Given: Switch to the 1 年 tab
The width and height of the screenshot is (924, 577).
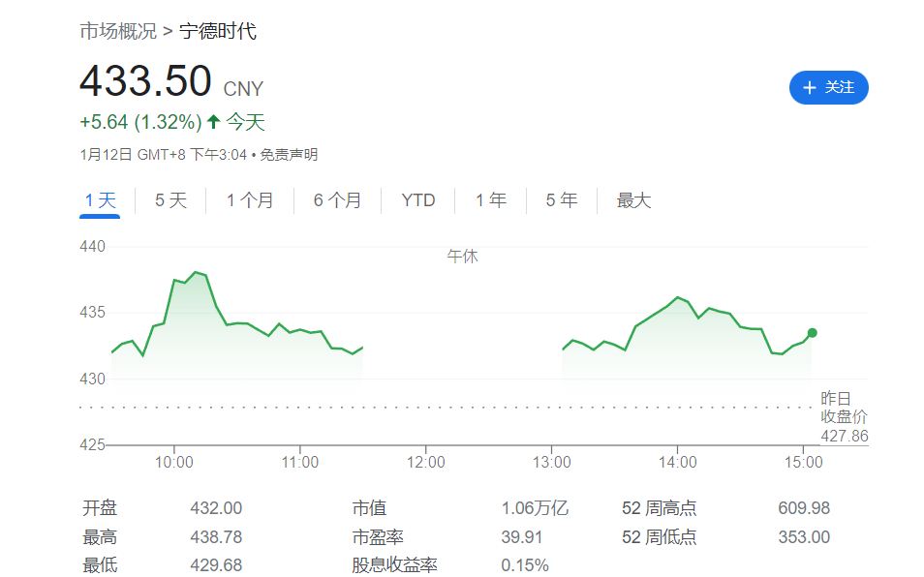Looking at the screenshot, I should 491,200.
